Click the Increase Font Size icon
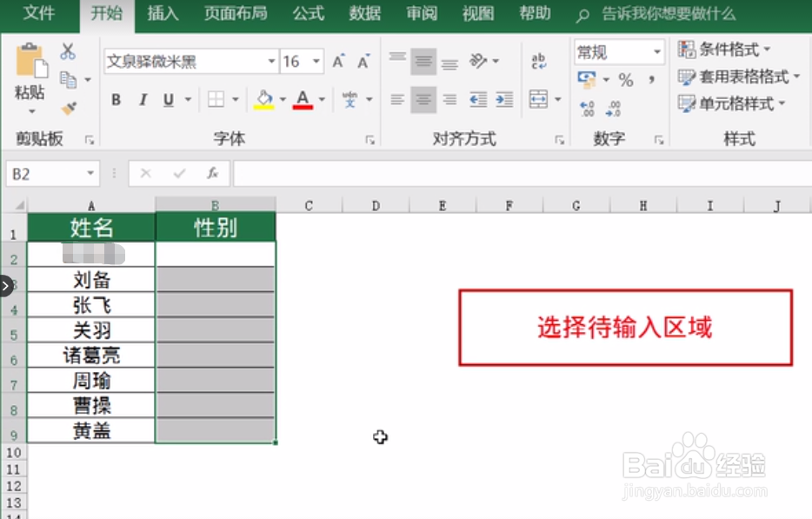The image size is (812, 519). [x=336, y=61]
